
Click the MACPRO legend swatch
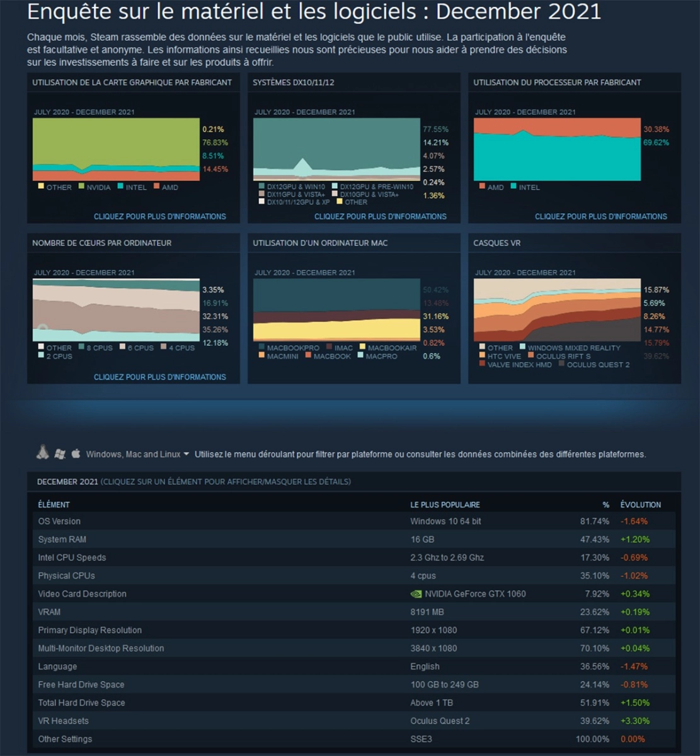coord(362,356)
